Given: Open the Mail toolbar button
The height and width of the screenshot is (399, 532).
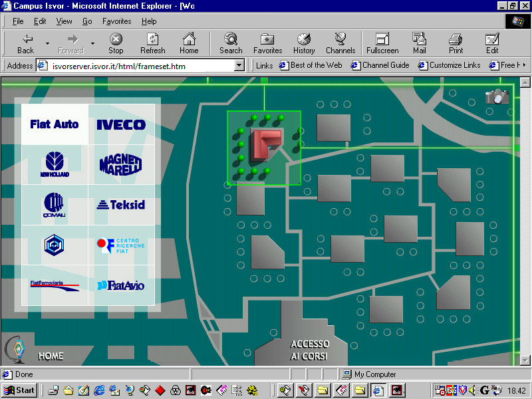Looking at the screenshot, I should (x=420, y=44).
